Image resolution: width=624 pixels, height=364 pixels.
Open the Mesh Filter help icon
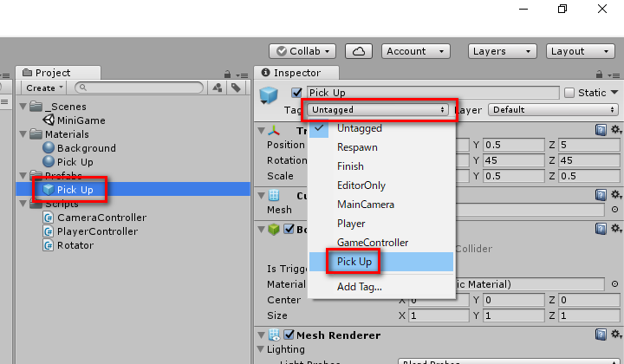601,194
